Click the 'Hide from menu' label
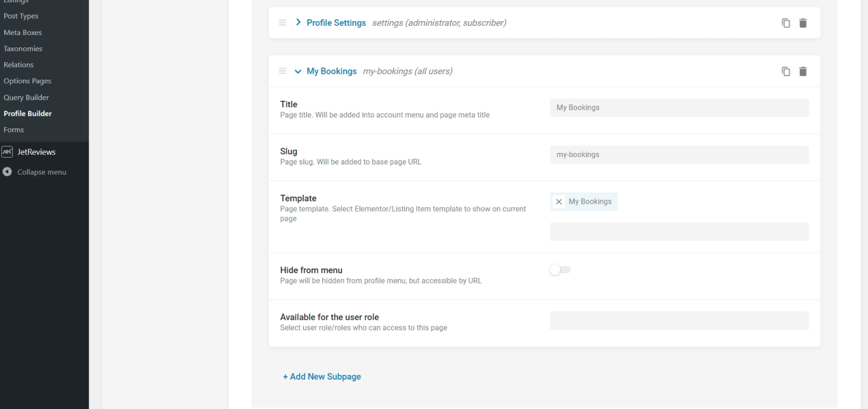Viewport: 868px width, 409px height. click(311, 270)
